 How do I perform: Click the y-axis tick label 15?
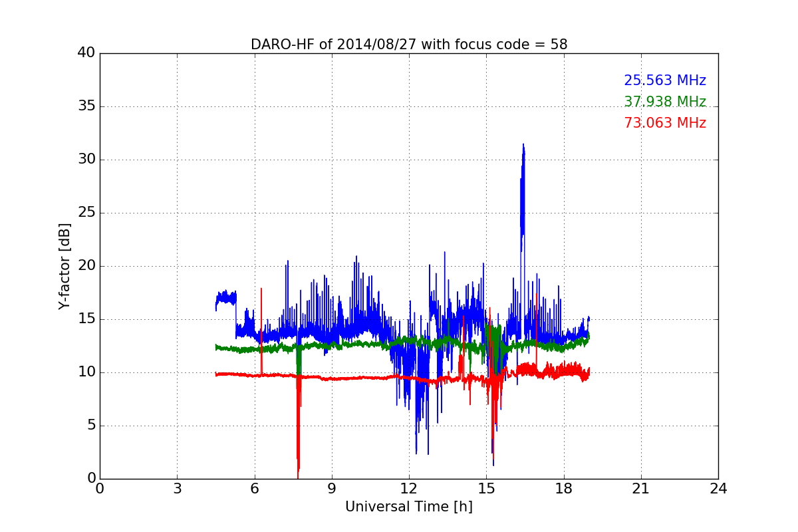tap(86, 319)
